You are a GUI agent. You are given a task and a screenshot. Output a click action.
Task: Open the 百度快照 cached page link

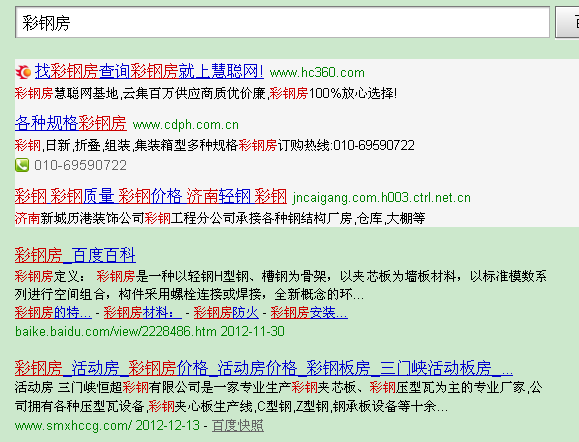point(238,425)
